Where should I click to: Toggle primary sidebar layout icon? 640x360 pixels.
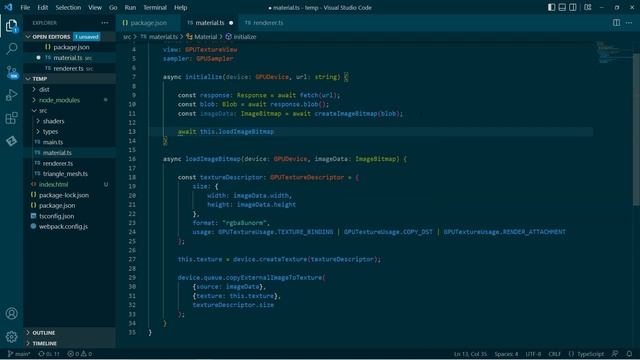pos(551,7)
